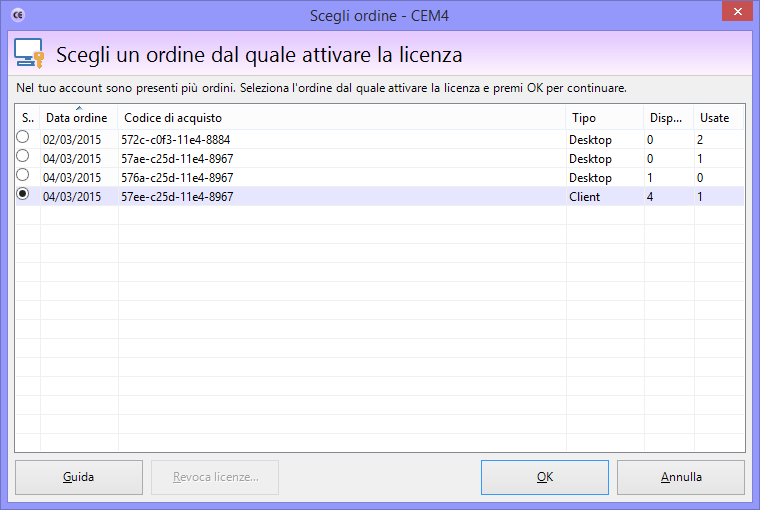Viewport: 760px width, 510px height.
Task: Sort by the Disp... column header
Action: (x=669, y=118)
